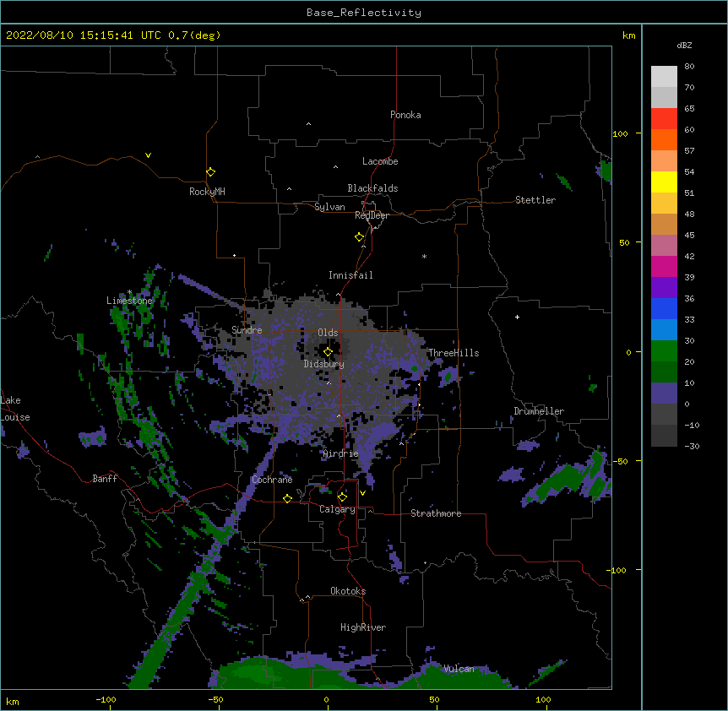Click the km unit label at top right
Viewport: 728px width, 711px height.
click(x=628, y=35)
